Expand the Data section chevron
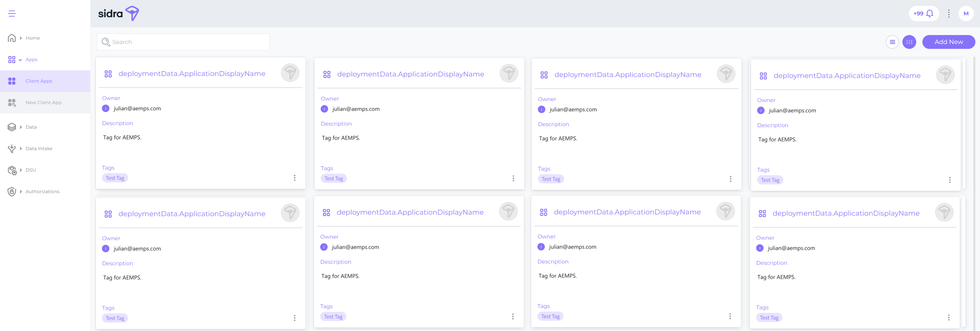Viewport: 980px width, 331px height. [20, 127]
